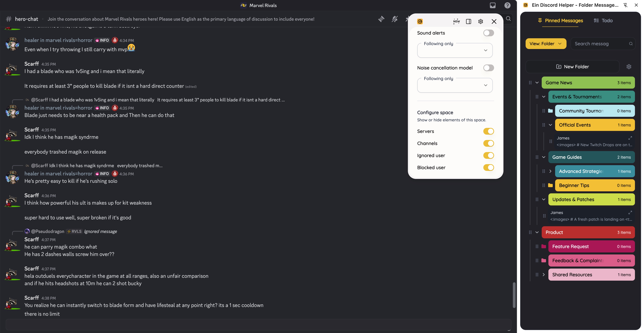Open folder settings gear beside New Folder
This screenshot has width=644, height=333.
[629, 67]
